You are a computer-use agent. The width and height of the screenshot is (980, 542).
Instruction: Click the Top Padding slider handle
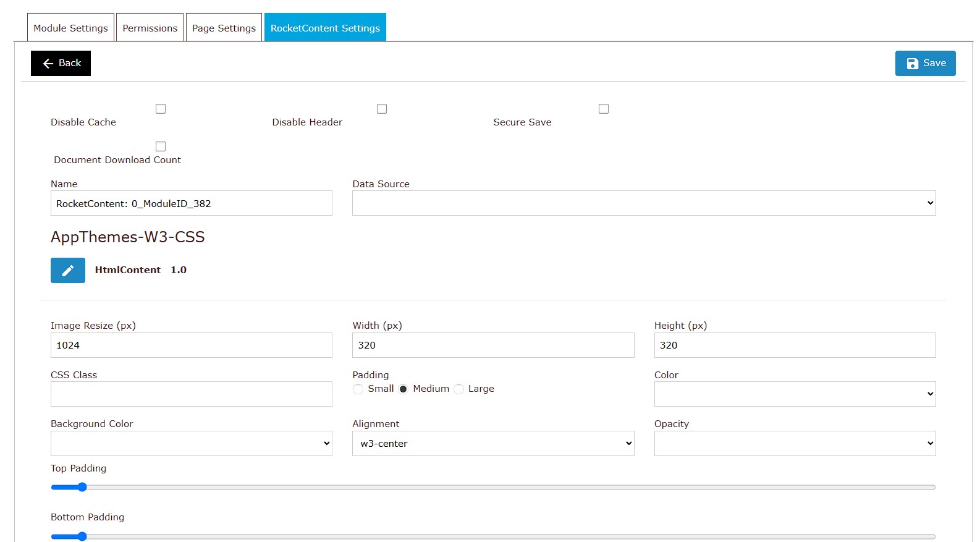click(82, 487)
